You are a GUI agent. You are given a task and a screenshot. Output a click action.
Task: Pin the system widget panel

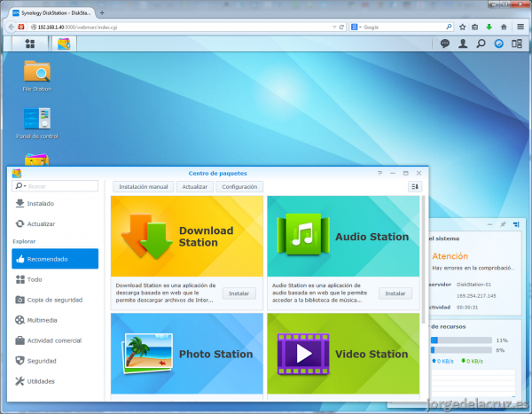pyautogui.click(x=503, y=224)
